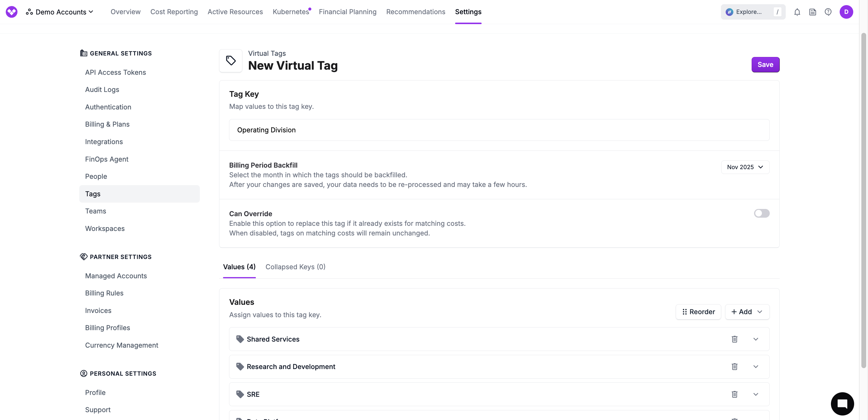This screenshot has height=420, width=868.
Task: Delete the SRE tag value
Action: click(734, 394)
